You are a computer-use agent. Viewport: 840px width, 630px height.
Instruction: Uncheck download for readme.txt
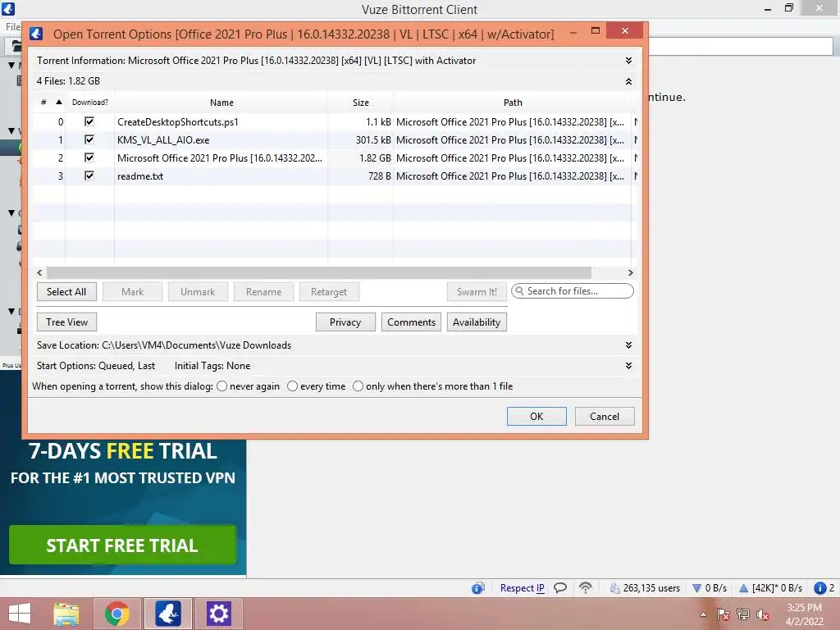click(x=89, y=176)
